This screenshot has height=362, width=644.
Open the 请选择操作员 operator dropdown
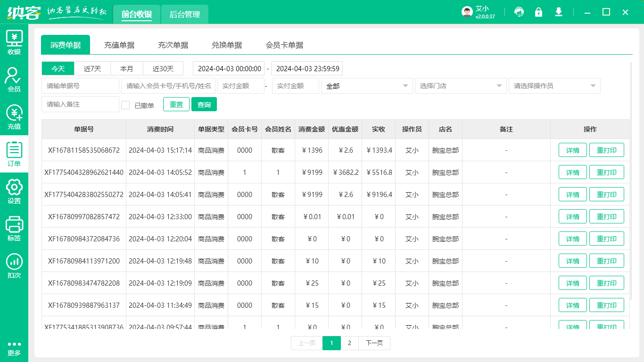click(554, 86)
